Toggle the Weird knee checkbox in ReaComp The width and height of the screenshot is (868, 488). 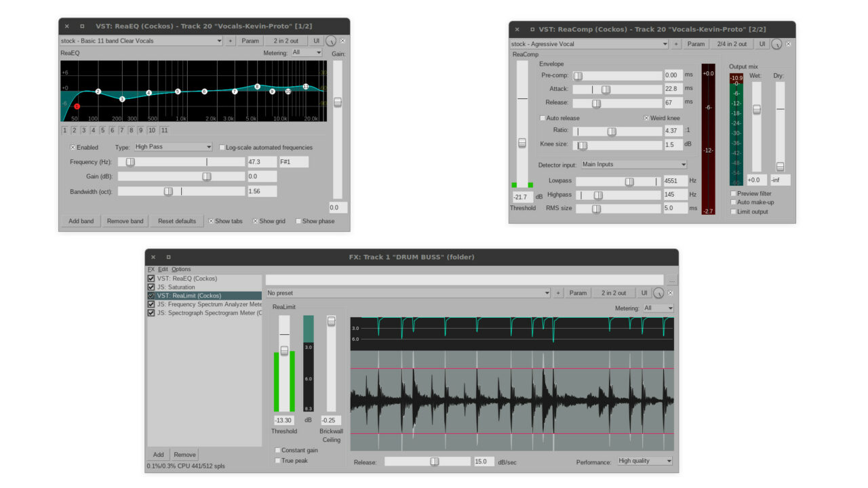point(646,117)
